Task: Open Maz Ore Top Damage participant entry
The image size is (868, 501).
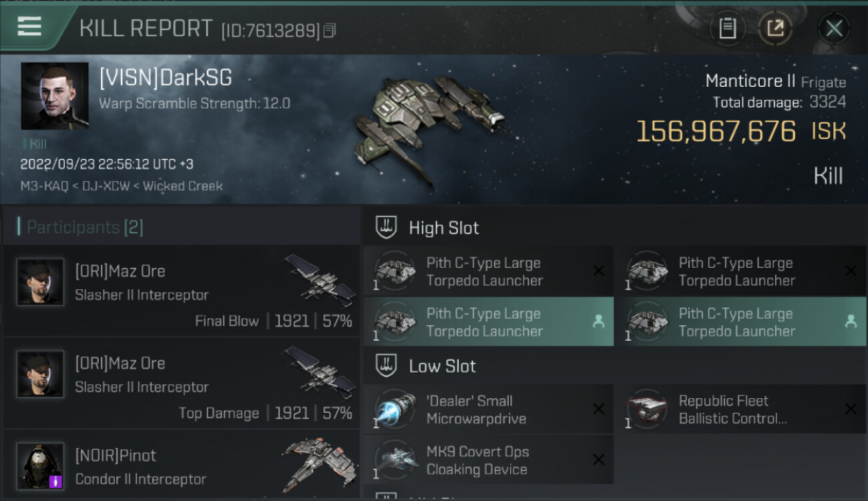Action: pos(181,383)
